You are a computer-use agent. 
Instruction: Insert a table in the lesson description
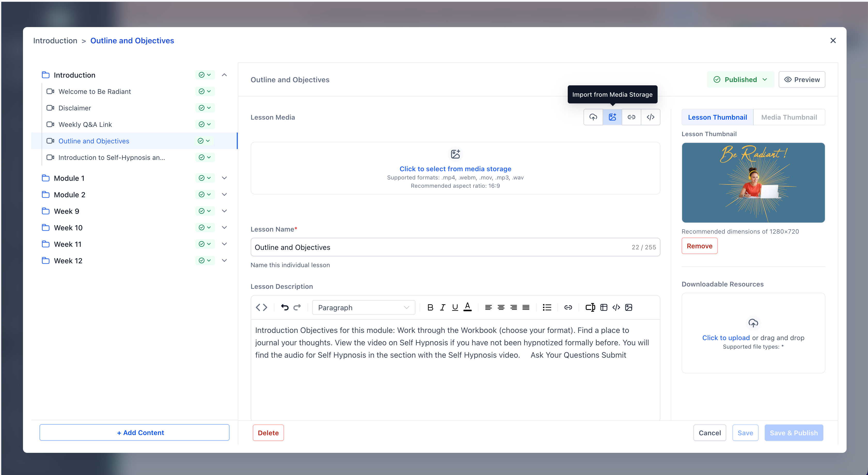(604, 307)
